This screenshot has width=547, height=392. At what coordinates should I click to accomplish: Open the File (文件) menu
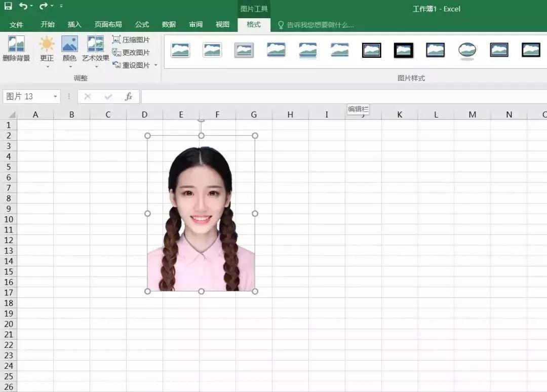pyautogui.click(x=17, y=24)
